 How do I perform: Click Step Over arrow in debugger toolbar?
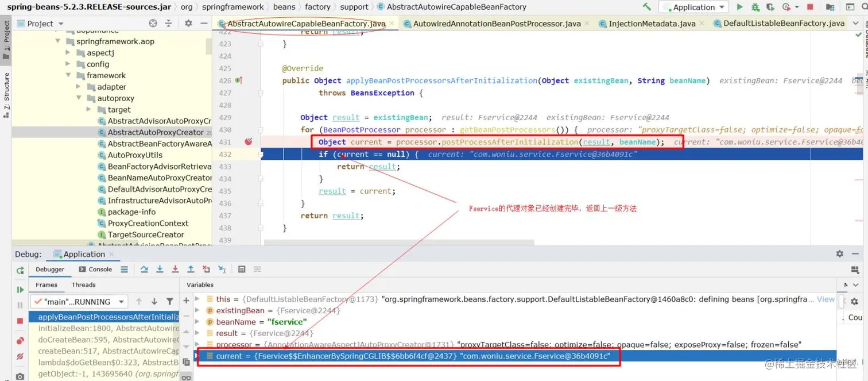[144, 269]
